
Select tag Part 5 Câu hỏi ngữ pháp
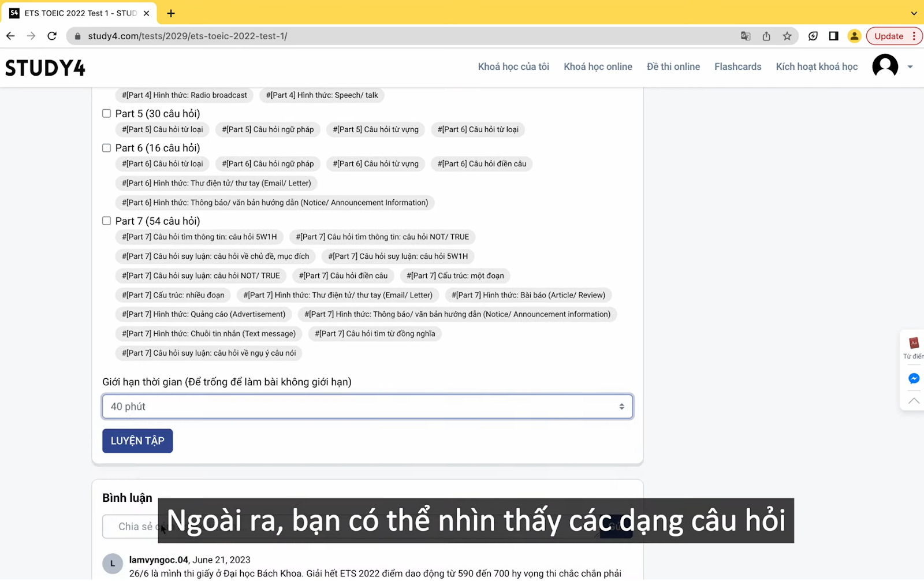[x=267, y=129]
